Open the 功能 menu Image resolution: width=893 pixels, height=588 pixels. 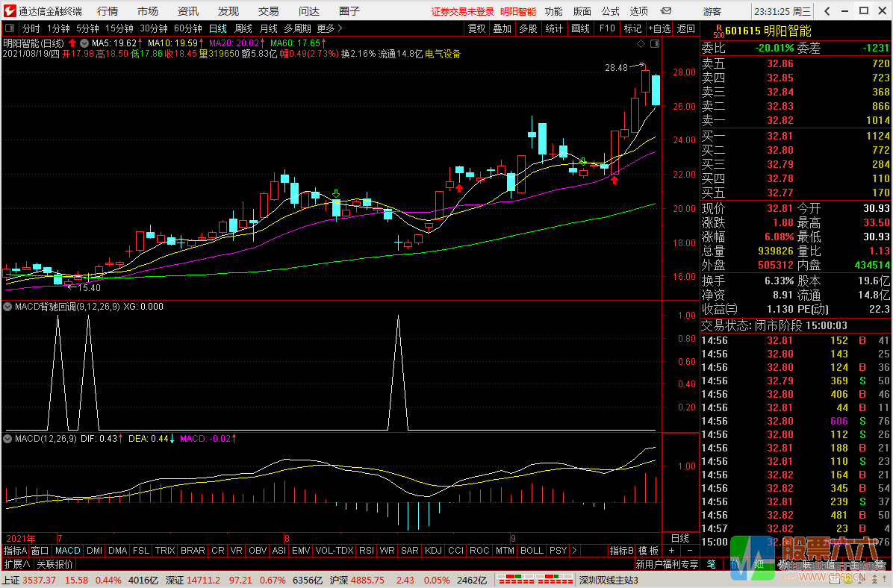coord(553,10)
